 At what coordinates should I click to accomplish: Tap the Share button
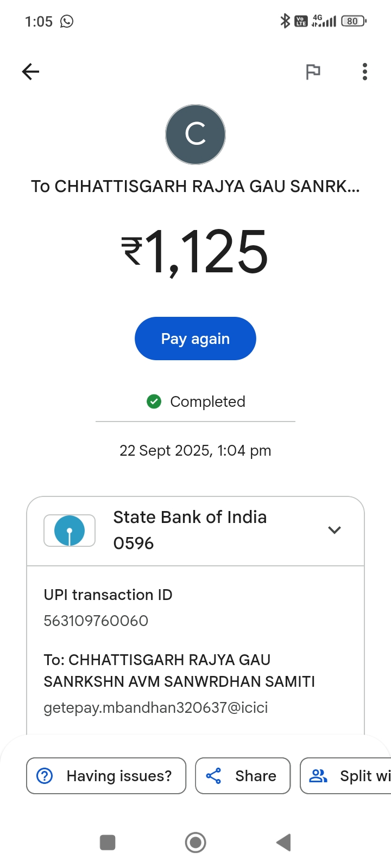[x=243, y=776]
